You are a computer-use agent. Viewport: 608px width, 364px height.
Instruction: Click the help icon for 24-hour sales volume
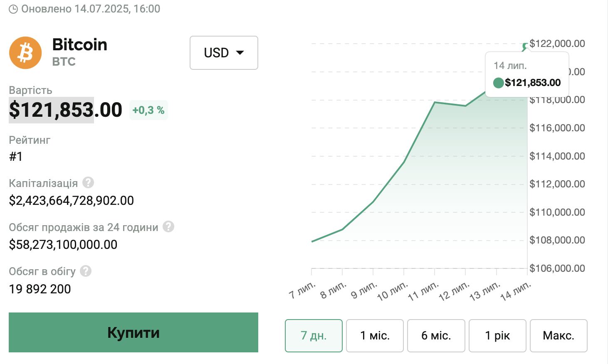(168, 226)
